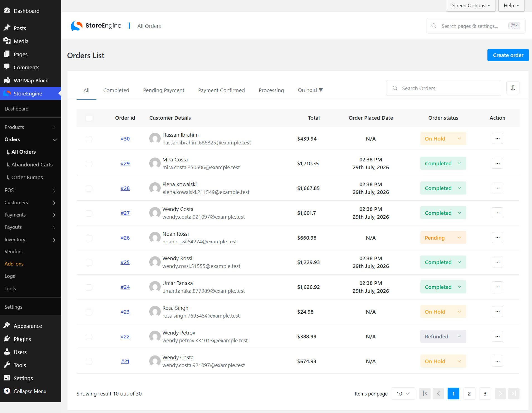Viewport: 532px width, 413px height.
Task: Open the On Hold status dropdown for order #30
Action: (443, 139)
